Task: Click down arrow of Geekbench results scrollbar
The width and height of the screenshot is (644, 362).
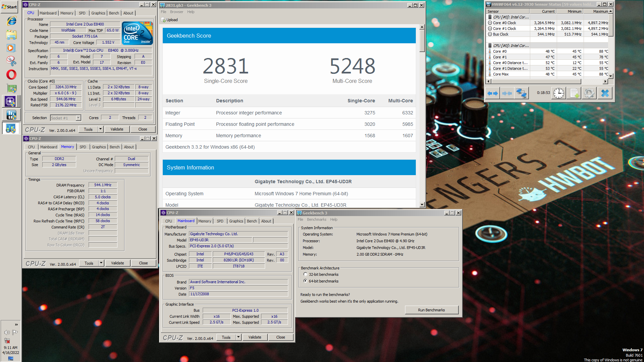Action: [422, 205]
